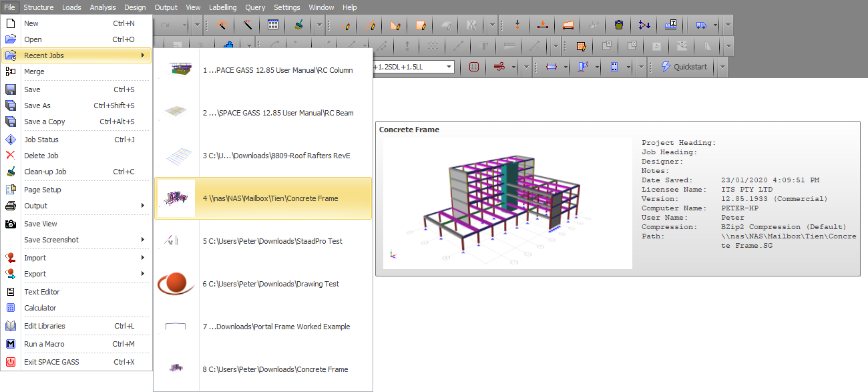Viewport: 868px width, 392px height.
Task: Click the Drawing Test red sphere thumbnail
Action: point(176,284)
